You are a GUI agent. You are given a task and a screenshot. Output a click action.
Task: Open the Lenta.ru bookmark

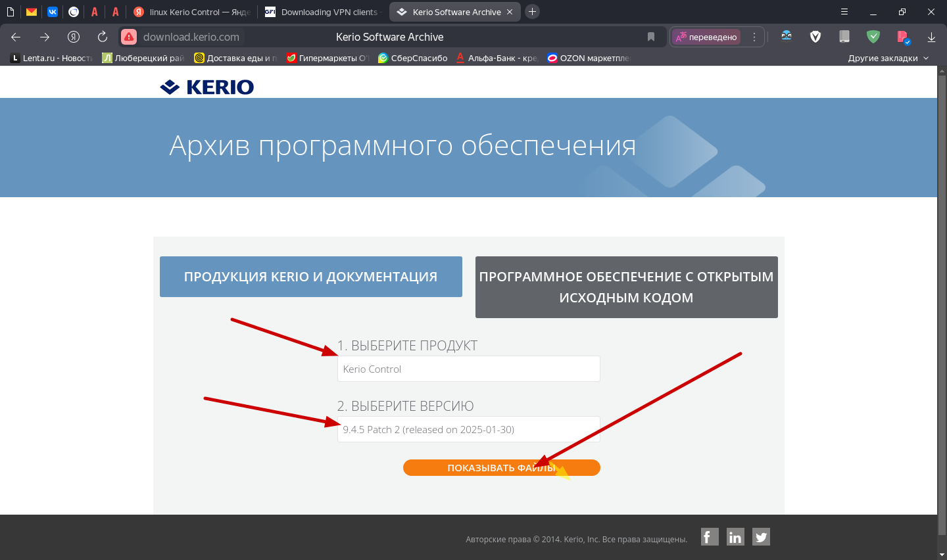click(x=52, y=58)
